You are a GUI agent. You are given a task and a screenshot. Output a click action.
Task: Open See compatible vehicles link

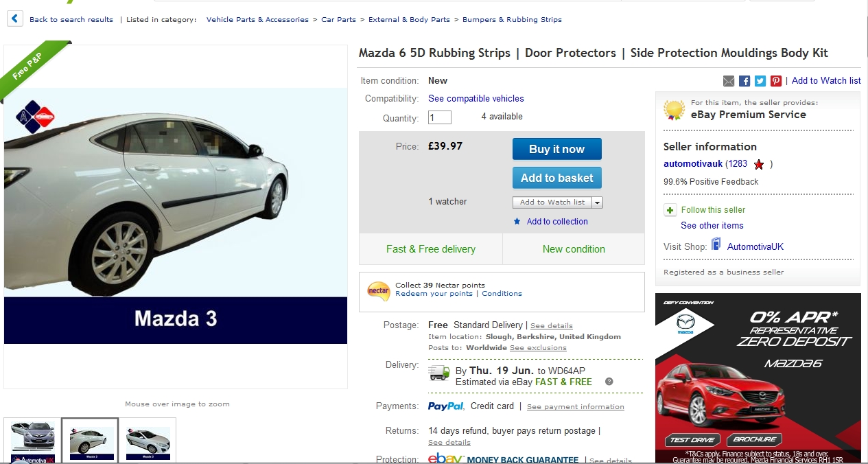(476, 99)
